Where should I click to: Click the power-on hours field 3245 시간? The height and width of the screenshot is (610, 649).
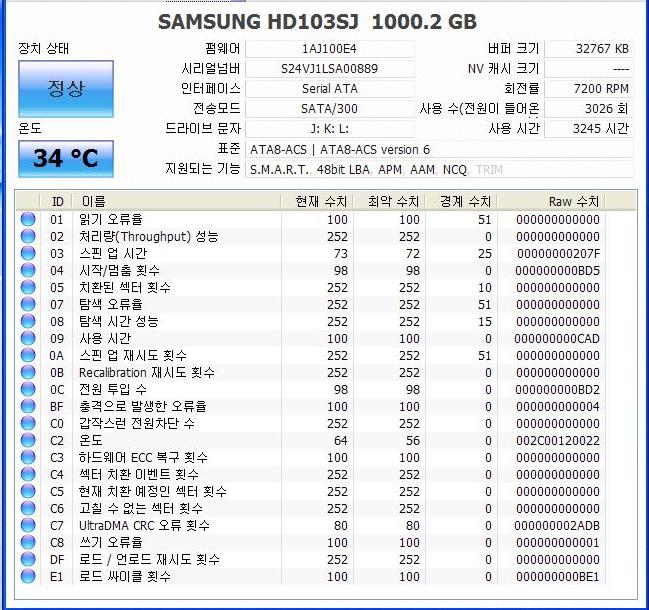589,128
